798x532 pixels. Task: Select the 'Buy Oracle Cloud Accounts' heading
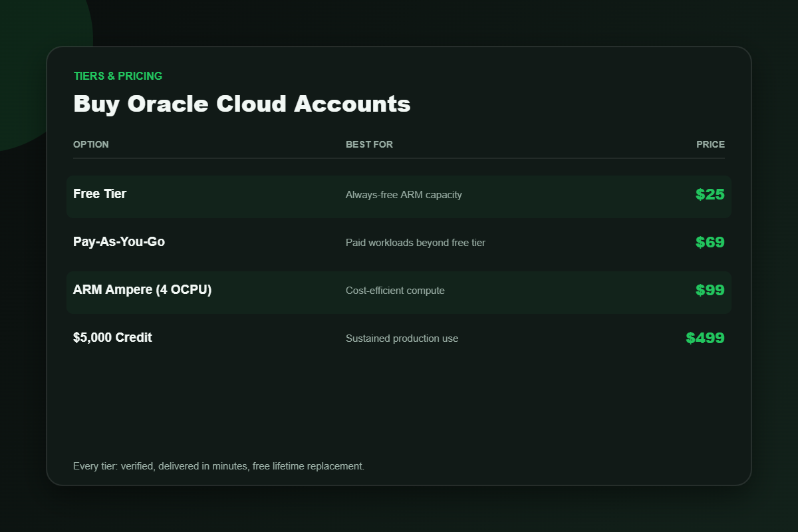242,104
